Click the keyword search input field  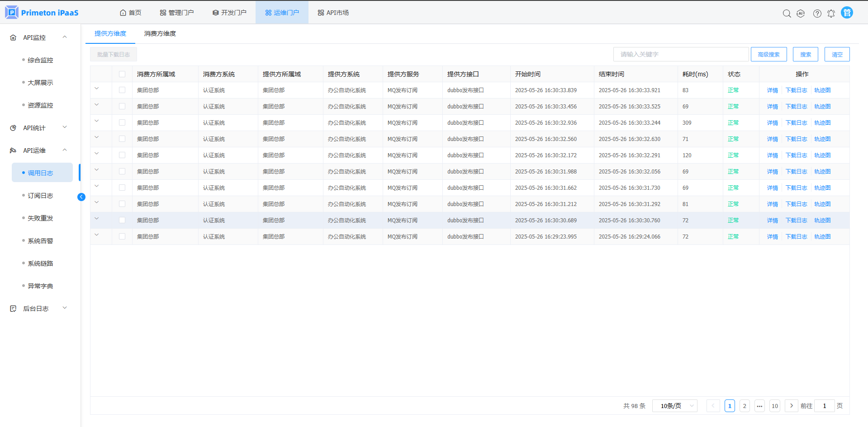coord(681,54)
